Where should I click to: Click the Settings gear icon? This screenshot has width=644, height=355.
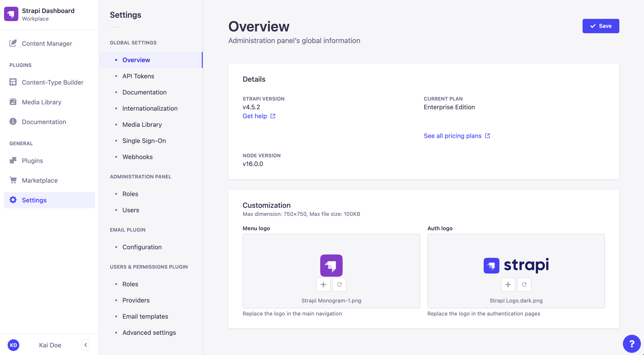point(13,200)
